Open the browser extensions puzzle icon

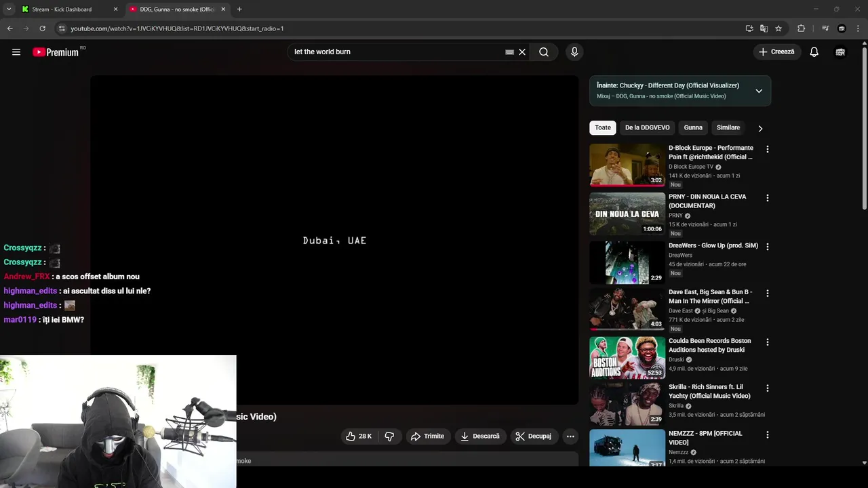pyautogui.click(x=801, y=28)
